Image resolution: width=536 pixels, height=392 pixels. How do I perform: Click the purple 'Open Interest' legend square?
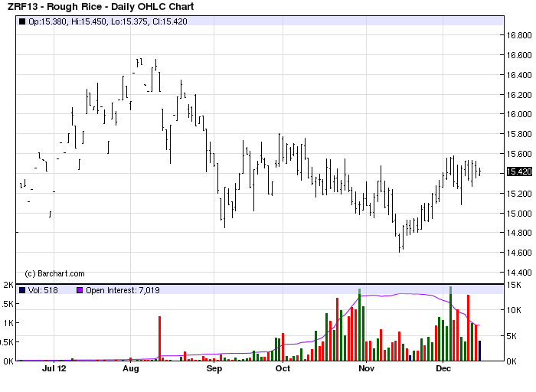coord(80,290)
